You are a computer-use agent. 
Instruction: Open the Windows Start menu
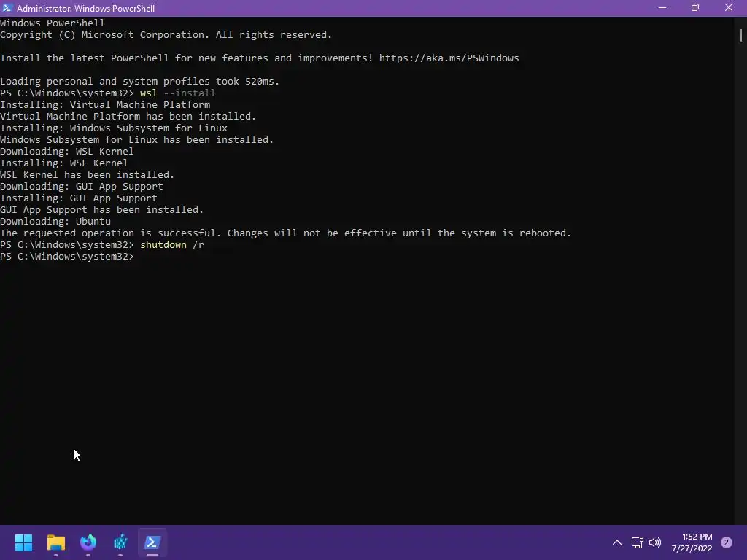click(23, 542)
